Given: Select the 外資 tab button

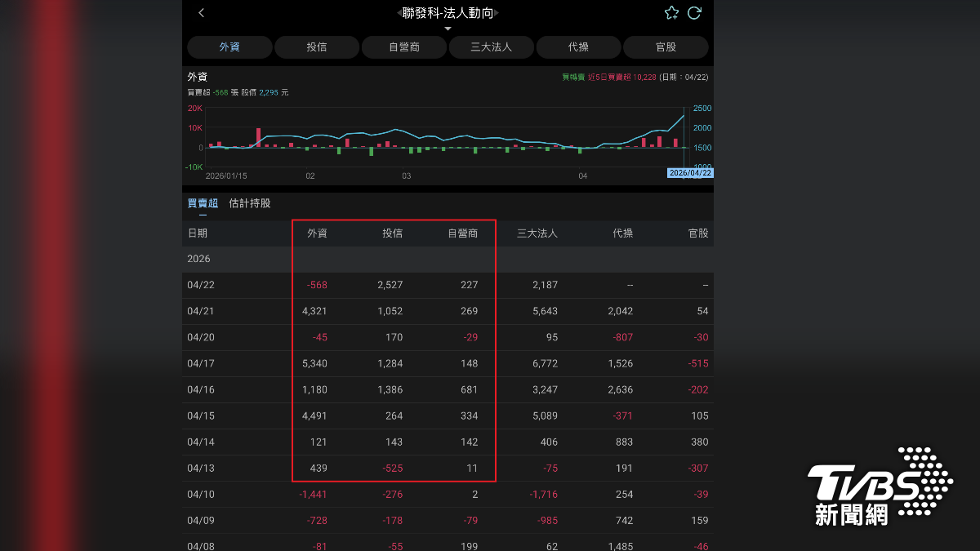Looking at the screenshot, I should tap(229, 47).
